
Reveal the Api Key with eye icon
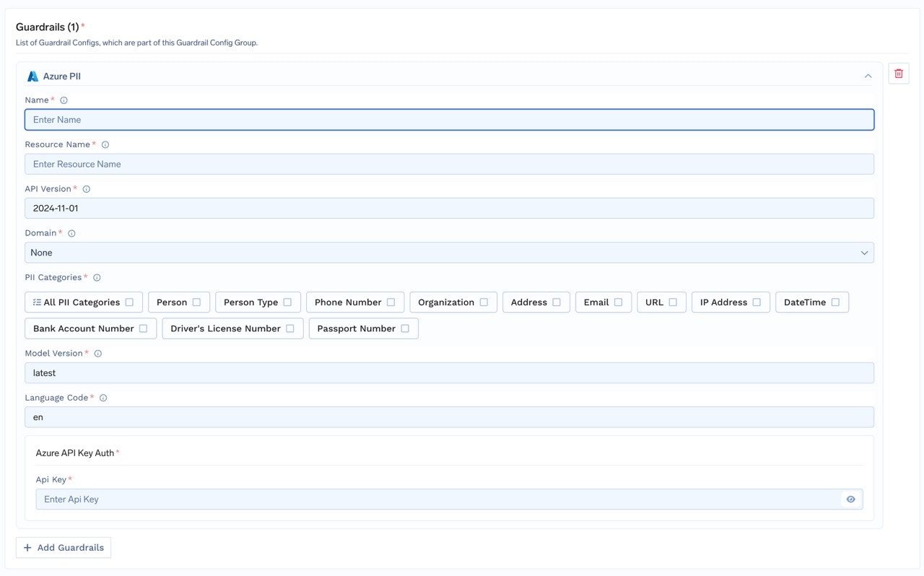850,499
